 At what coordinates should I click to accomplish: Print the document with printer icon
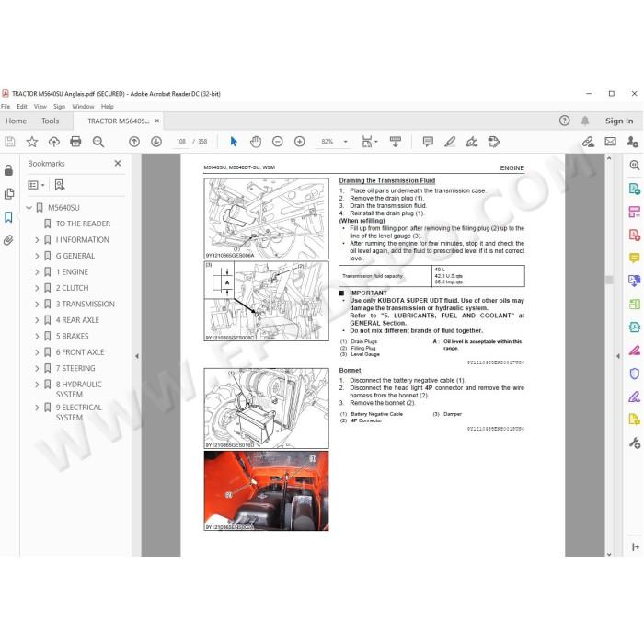tap(75, 142)
